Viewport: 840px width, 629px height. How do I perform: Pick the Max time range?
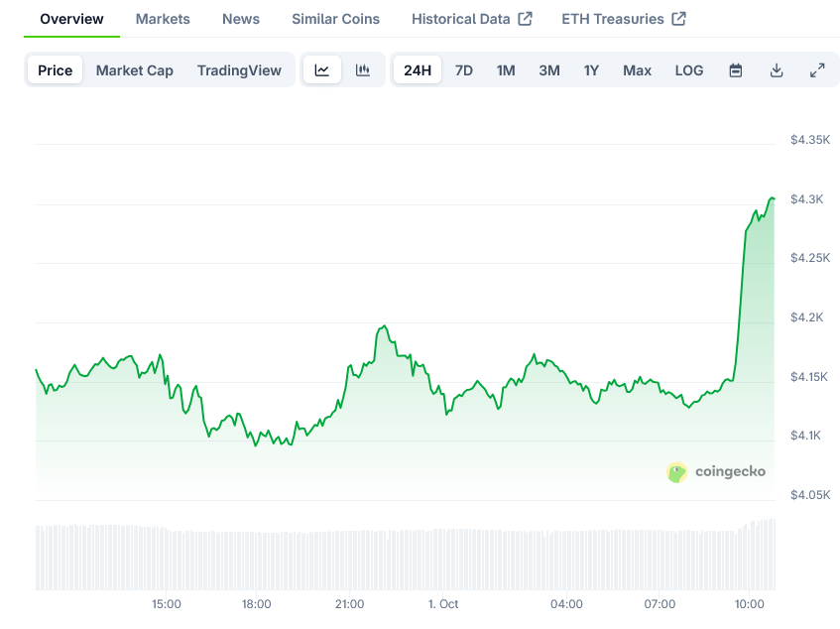[x=637, y=69]
